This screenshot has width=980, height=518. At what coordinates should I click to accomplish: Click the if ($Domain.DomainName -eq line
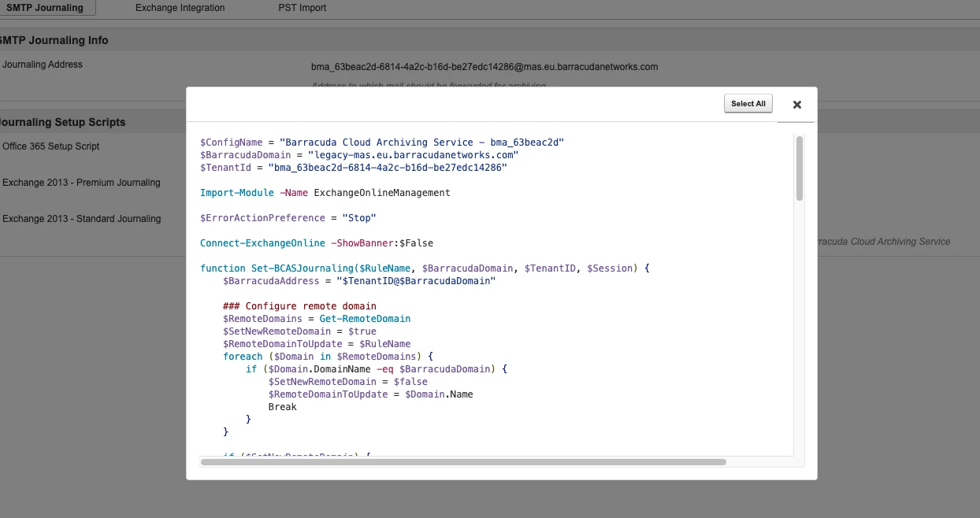coord(377,369)
